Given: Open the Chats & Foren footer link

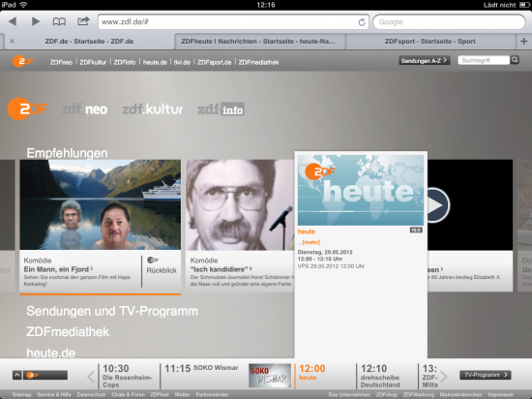Looking at the screenshot, I should 128,394.
